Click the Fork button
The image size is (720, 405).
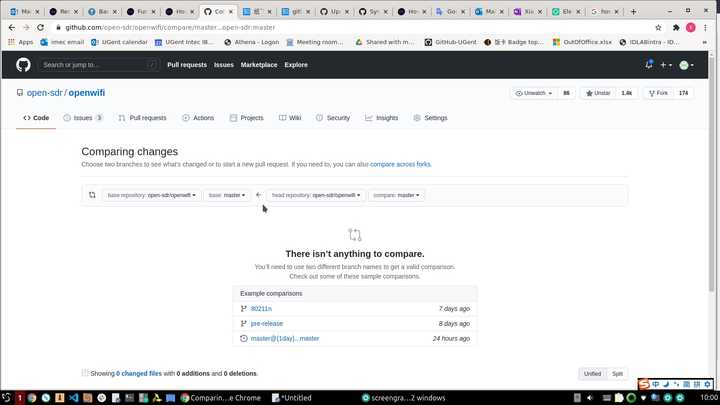[658, 93]
